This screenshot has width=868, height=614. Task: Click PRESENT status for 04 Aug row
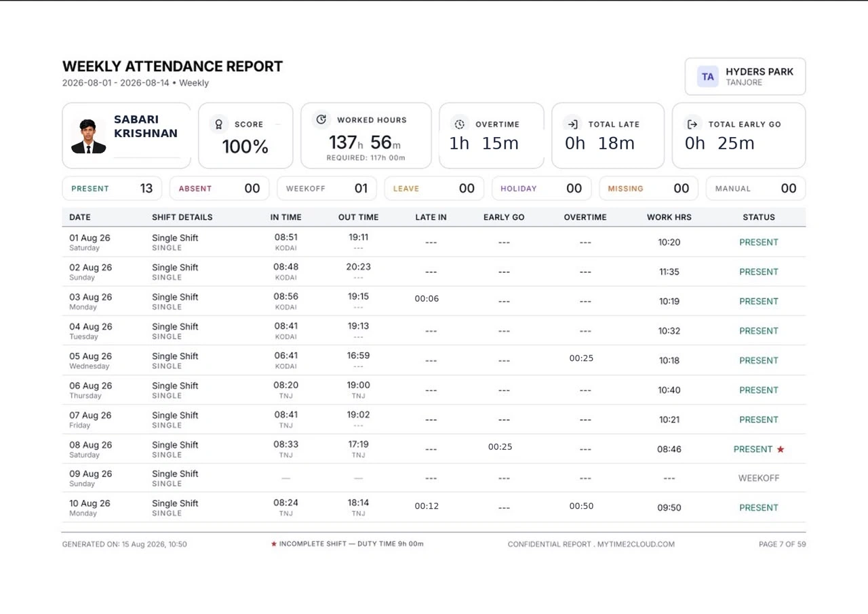coord(759,331)
